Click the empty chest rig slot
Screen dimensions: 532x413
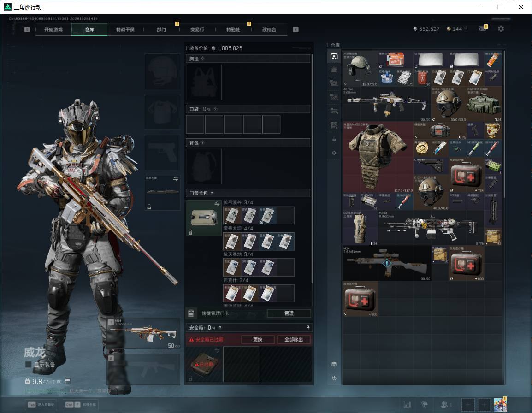tap(204, 83)
